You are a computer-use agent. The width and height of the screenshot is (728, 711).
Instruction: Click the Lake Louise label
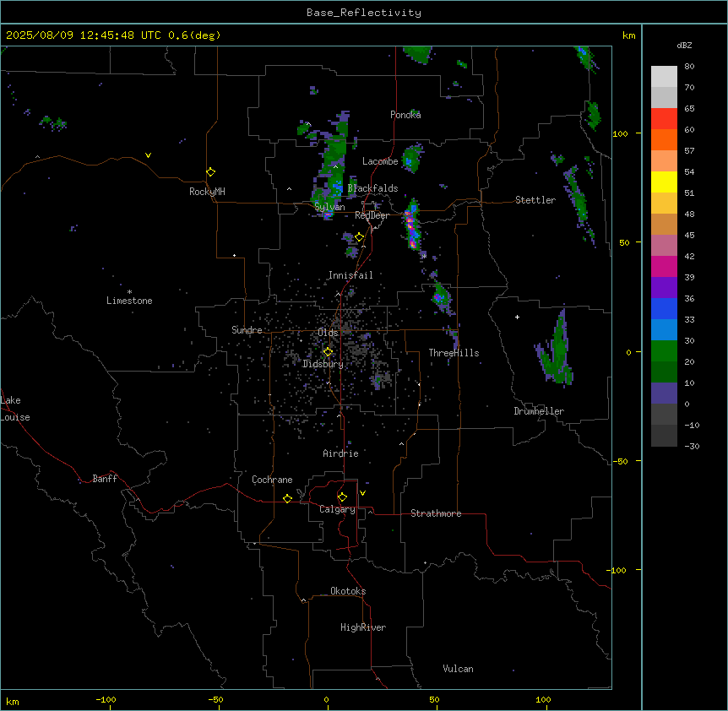click(x=15, y=409)
